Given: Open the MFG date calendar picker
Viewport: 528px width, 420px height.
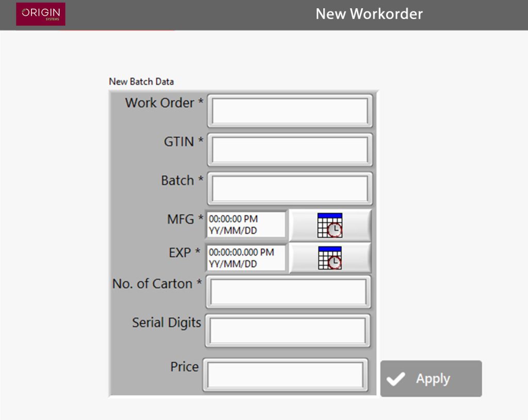Looking at the screenshot, I should click(x=329, y=225).
